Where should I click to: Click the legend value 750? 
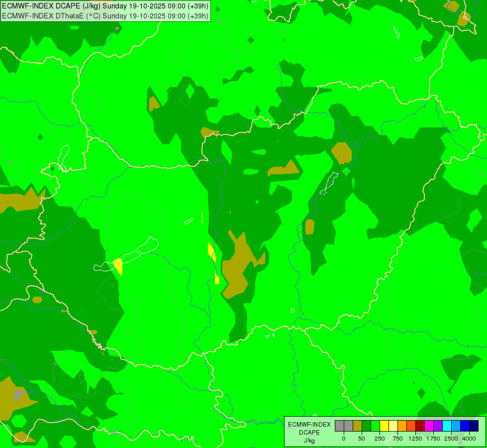(397, 439)
